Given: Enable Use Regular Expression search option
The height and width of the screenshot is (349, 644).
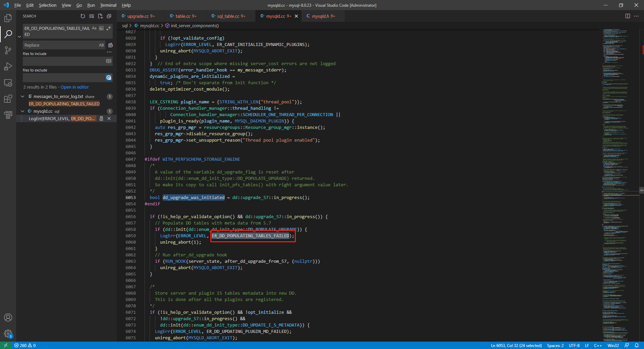Looking at the screenshot, I should (x=109, y=28).
